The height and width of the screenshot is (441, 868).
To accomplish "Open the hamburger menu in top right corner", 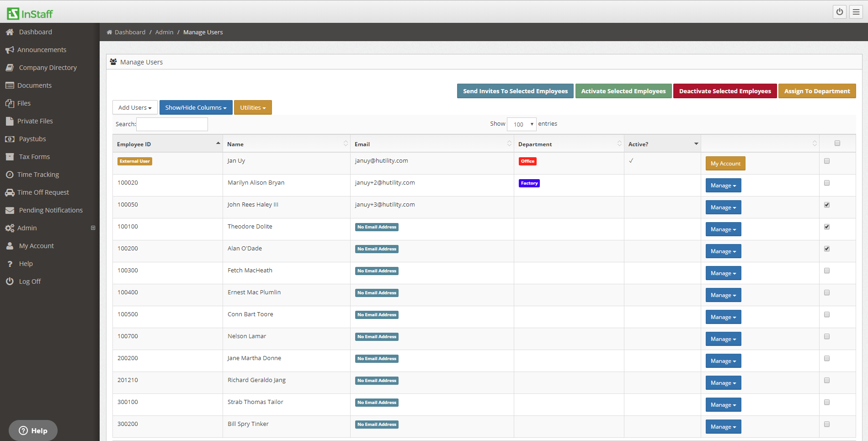I will (x=855, y=12).
